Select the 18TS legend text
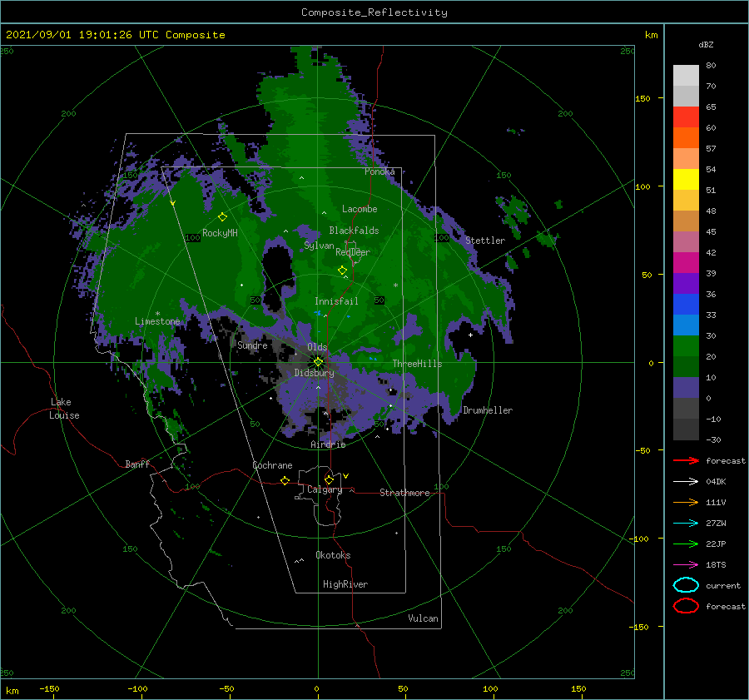This screenshot has height=700, width=749. coord(716,565)
